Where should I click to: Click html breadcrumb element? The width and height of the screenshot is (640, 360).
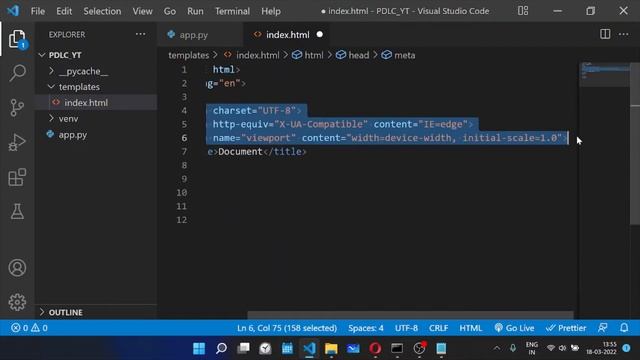click(313, 55)
